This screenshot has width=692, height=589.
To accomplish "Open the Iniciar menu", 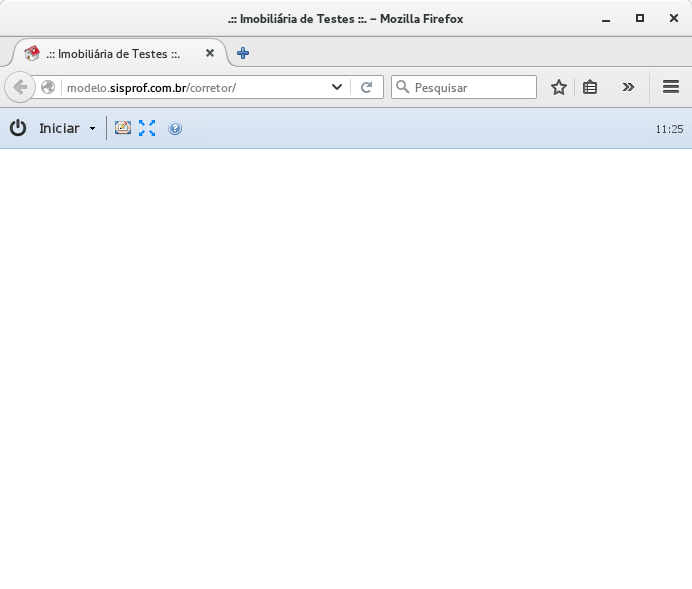I will coord(59,128).
